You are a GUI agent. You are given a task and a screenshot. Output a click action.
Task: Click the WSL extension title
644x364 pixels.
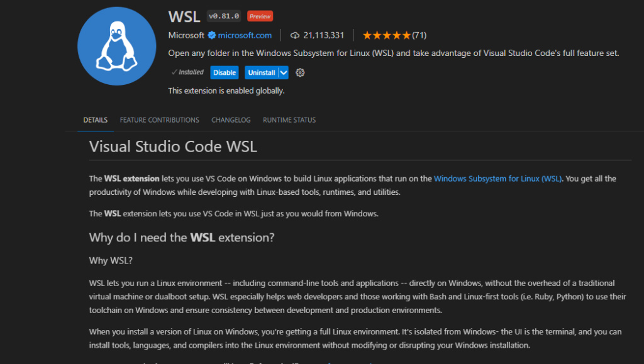(x=184, y=17)
